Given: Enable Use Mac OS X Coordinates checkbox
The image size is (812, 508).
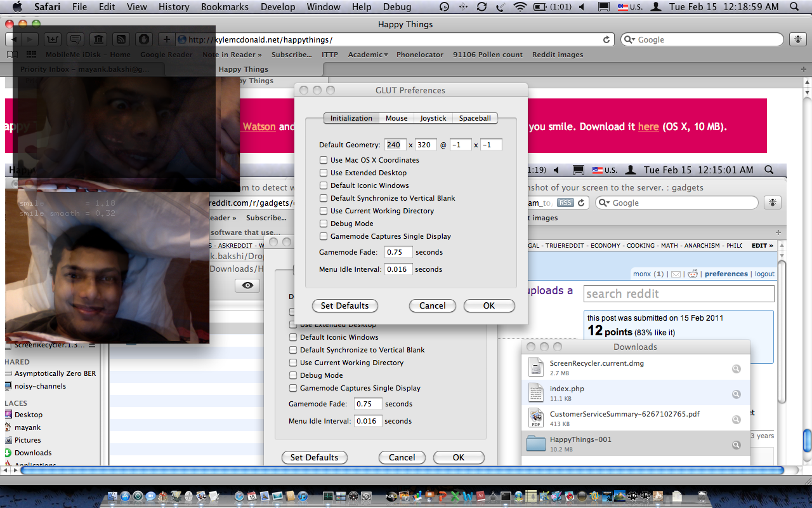Looking at the screenshot, I should coord(324,160).
